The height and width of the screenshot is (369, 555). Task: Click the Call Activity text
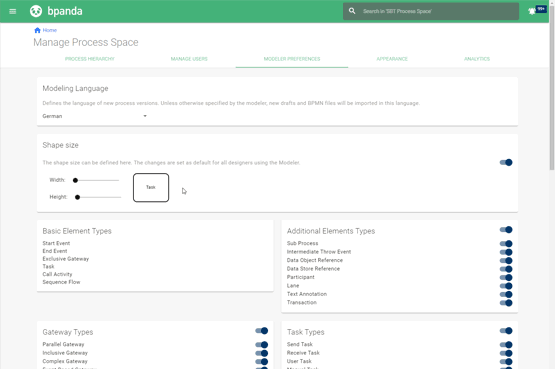[x=57, y=275]
